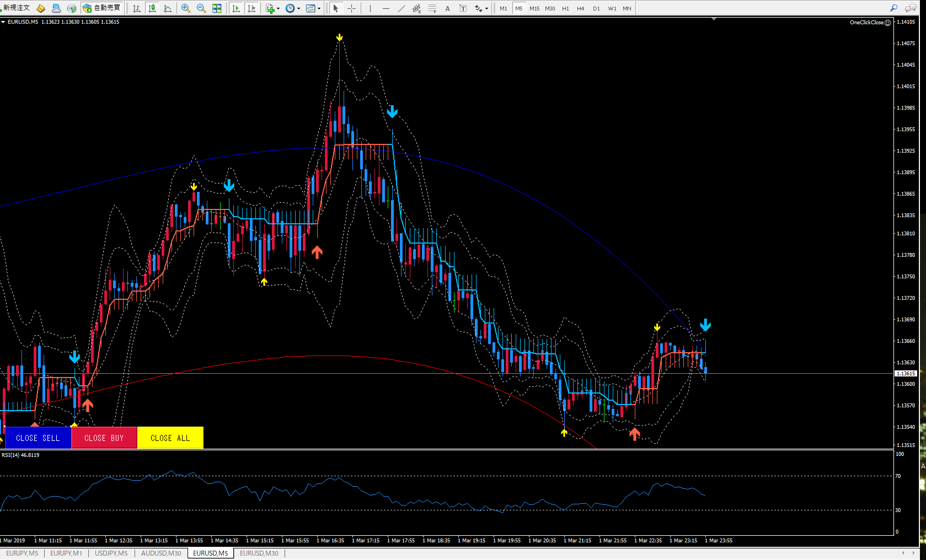Select the cursor arrow tool
Viewport: 926px width, 560px height.
point(335,8)
